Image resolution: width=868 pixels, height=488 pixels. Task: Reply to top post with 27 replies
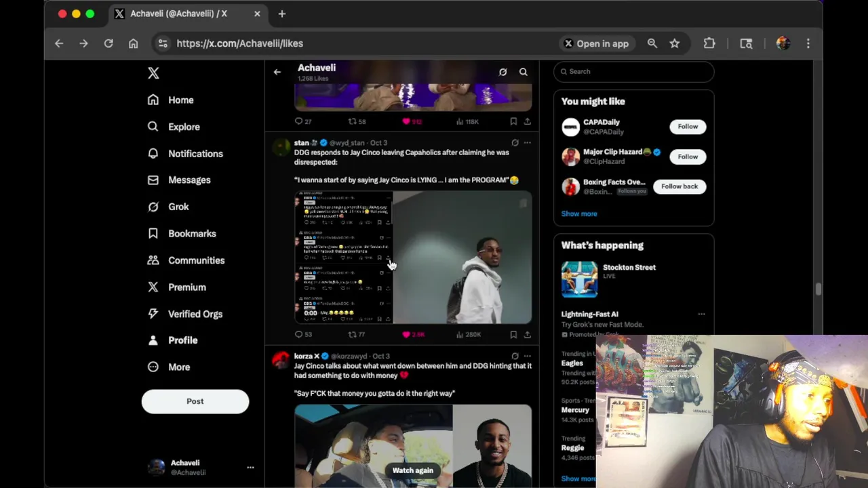pos(303,121)
